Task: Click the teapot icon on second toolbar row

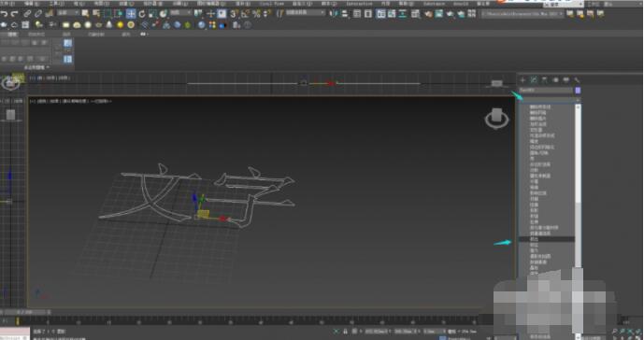Action: pos(4,25)
